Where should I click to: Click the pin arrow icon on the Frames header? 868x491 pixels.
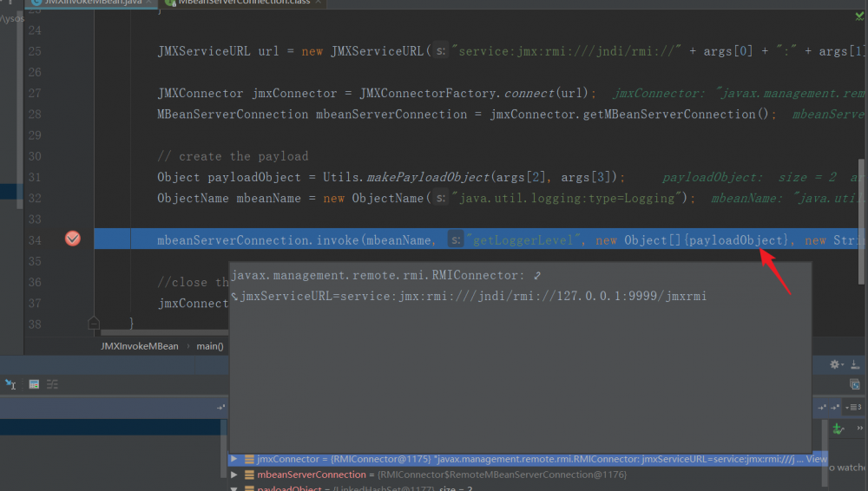(220, 408)
